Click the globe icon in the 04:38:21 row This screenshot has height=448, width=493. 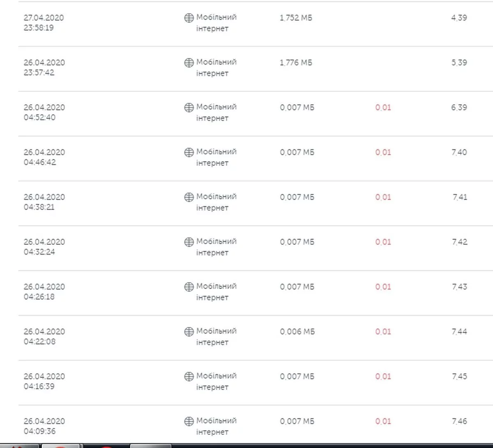(x=189, y=197)
